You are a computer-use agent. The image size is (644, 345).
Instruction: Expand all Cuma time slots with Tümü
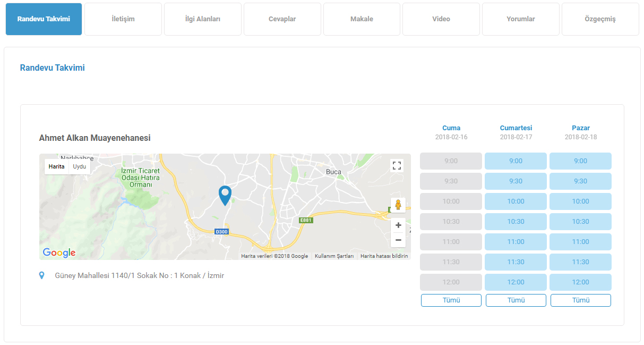point(451,300)
